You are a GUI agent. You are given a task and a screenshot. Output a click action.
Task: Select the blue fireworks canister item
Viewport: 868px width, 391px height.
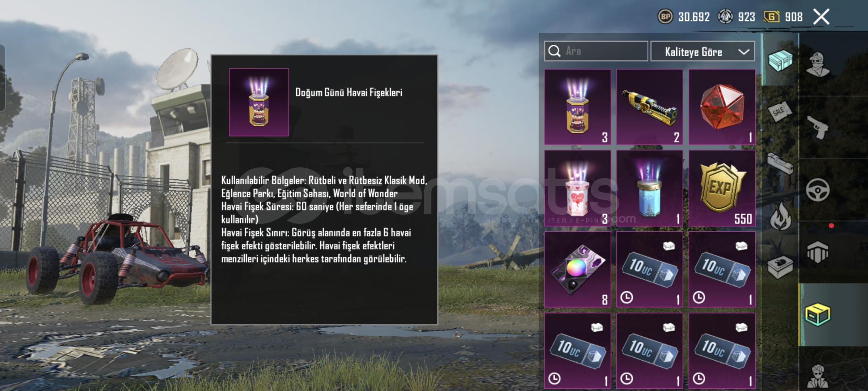[649, 188]
